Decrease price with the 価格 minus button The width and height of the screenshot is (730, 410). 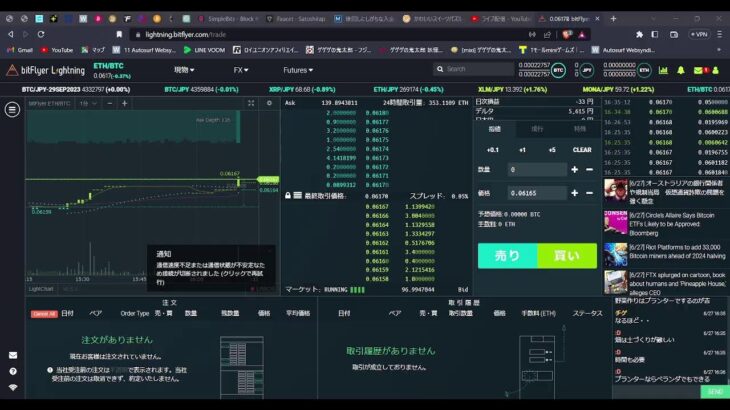589,193
